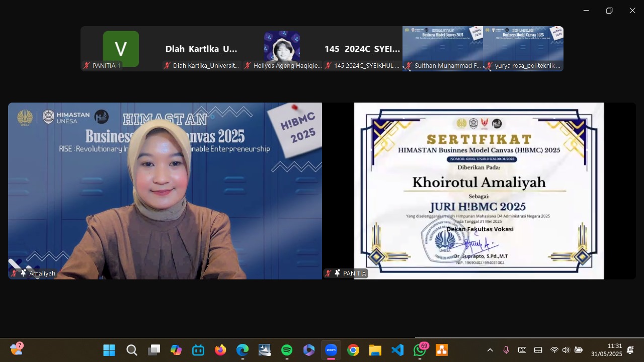
Task: Click the shared certificate from PANITIA
Action: [479, 191]
